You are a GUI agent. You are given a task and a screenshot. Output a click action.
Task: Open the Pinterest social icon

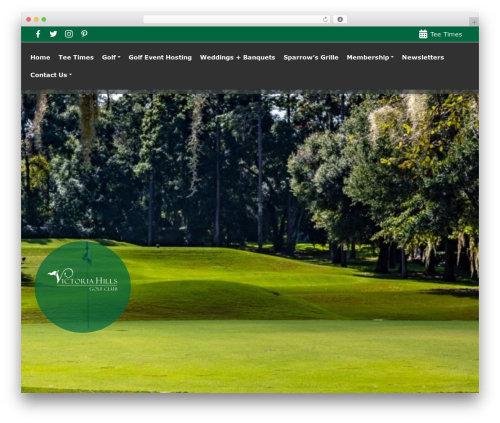point(84,34)
